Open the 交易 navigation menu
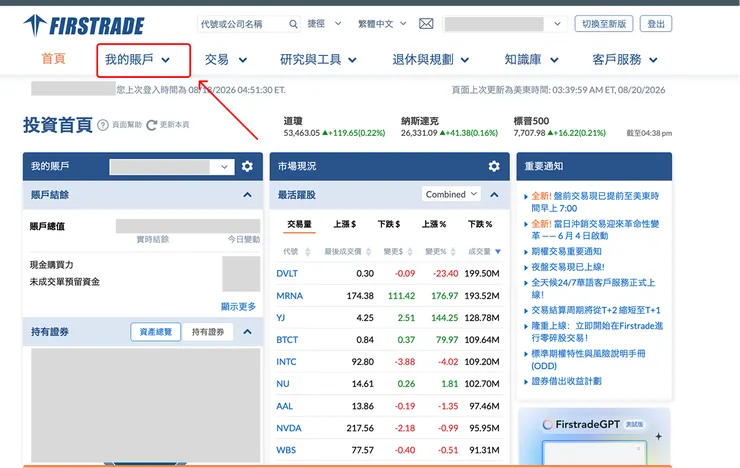This screenshot has height=468, width=740. point(226,60)
